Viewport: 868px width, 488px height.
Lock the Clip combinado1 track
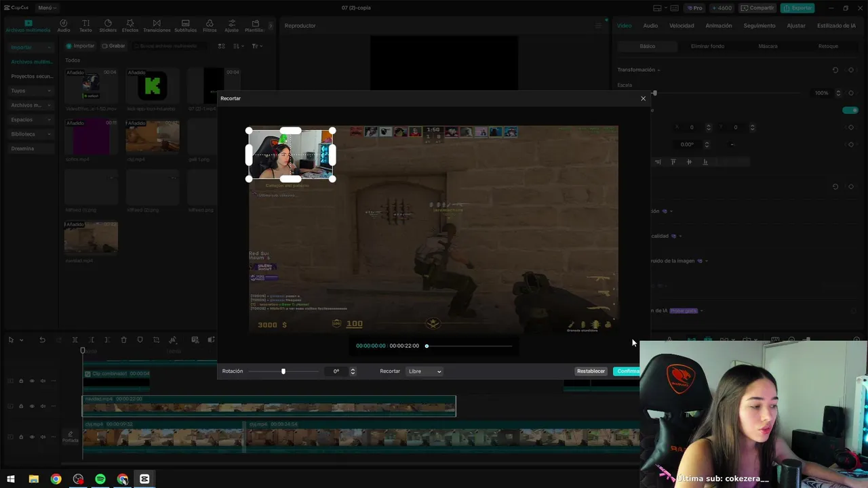[21, 381]
